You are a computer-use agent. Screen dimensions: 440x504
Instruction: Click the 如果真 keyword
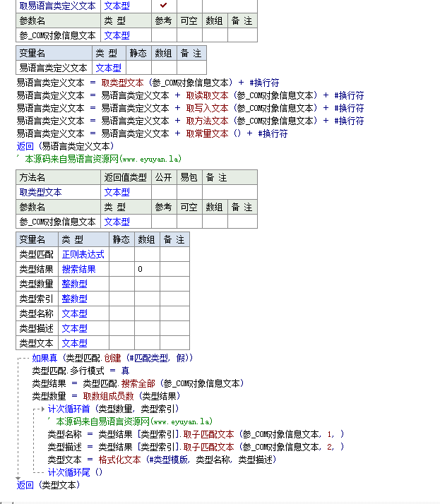[x=44, y=358]
